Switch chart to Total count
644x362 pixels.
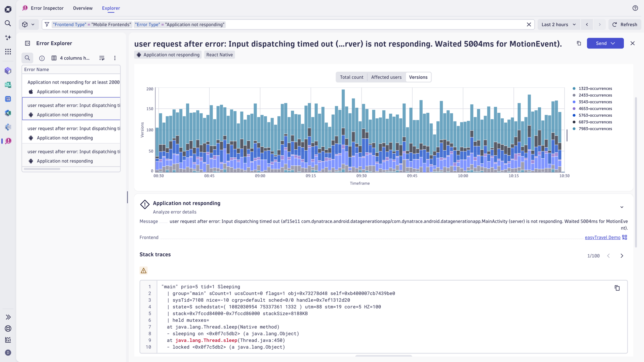351,77
